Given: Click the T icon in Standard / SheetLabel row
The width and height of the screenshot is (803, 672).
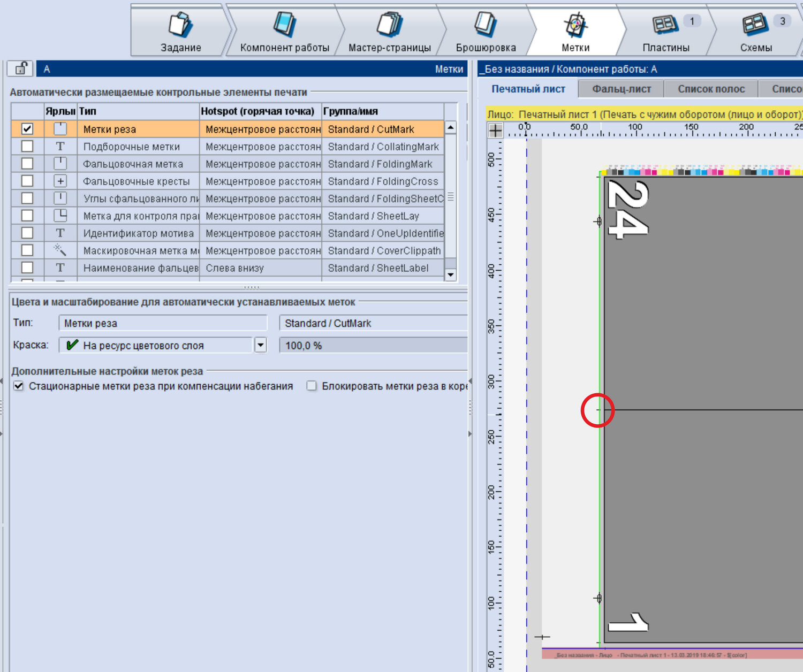Looking at the screenshot, I should click(60, 268).
